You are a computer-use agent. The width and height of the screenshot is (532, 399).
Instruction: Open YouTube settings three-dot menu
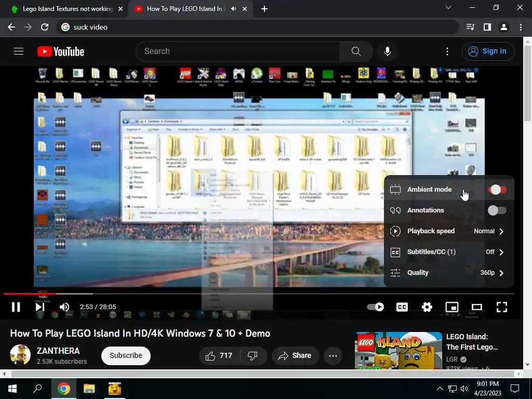click(x=447, y=51)
